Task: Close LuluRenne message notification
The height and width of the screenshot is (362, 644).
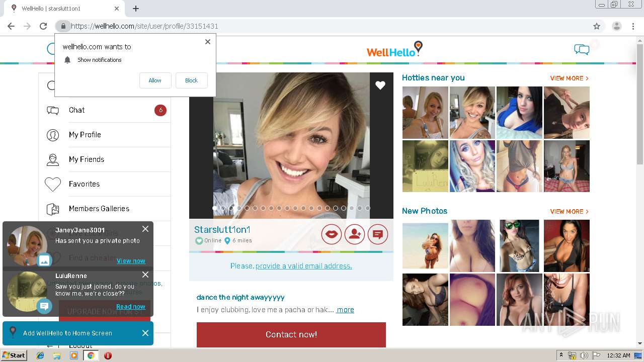Action: 145,275
